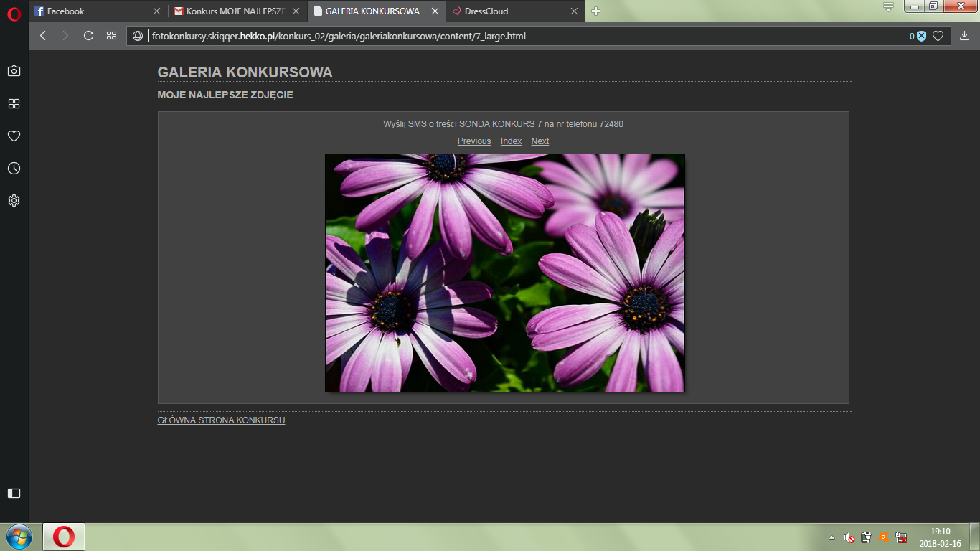This screenshot has height=551, width=980.
Task: Add page to bookmarks via address bar heart
Action: pos(938,36)
